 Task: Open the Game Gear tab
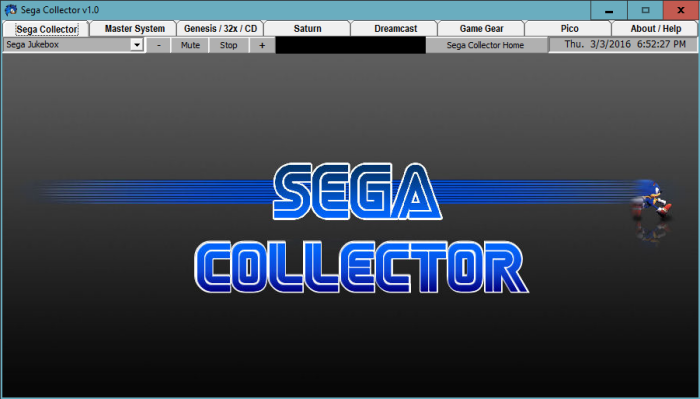click(481, 29)
